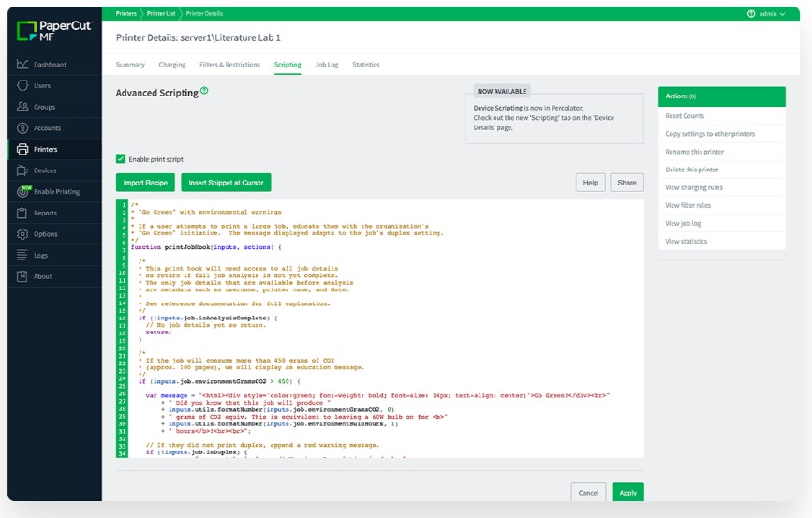Click the Options settings icon
Viewport: 812px width, 518px height.
point(22,234)
